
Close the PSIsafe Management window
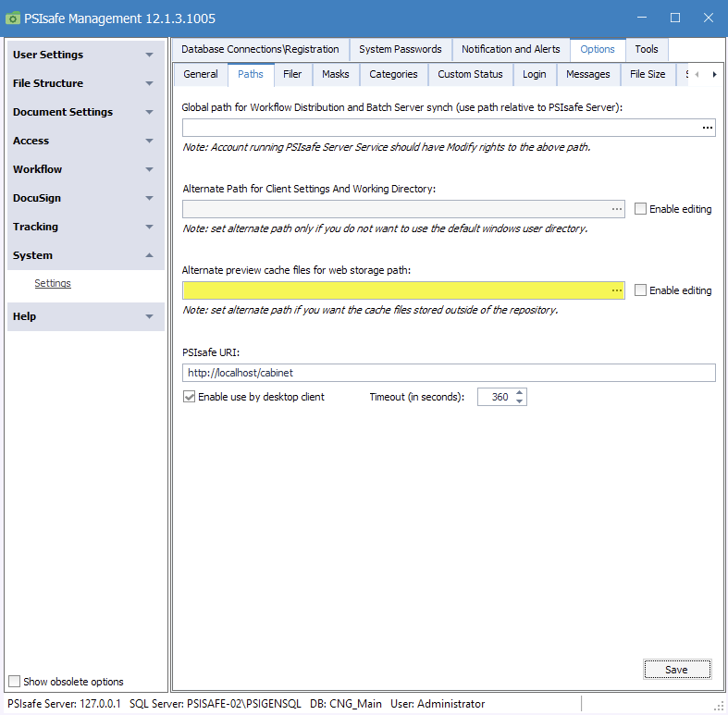click(709, 18)
